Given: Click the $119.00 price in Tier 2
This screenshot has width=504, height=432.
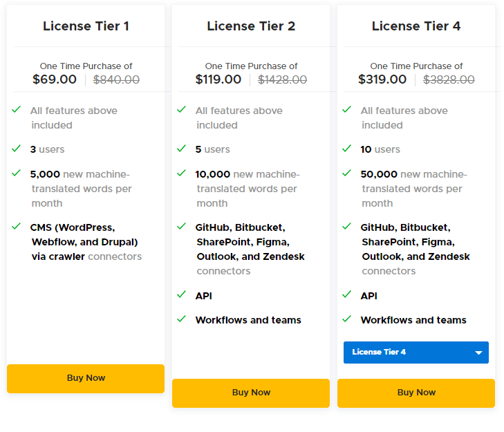Looking at the screenshot, I should pos(218,79).
